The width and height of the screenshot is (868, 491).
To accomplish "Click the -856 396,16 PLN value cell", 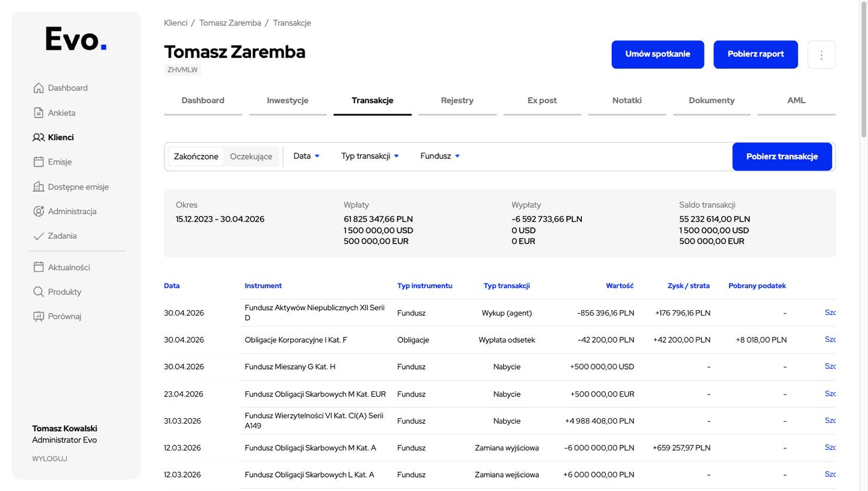I will [606, 313].
